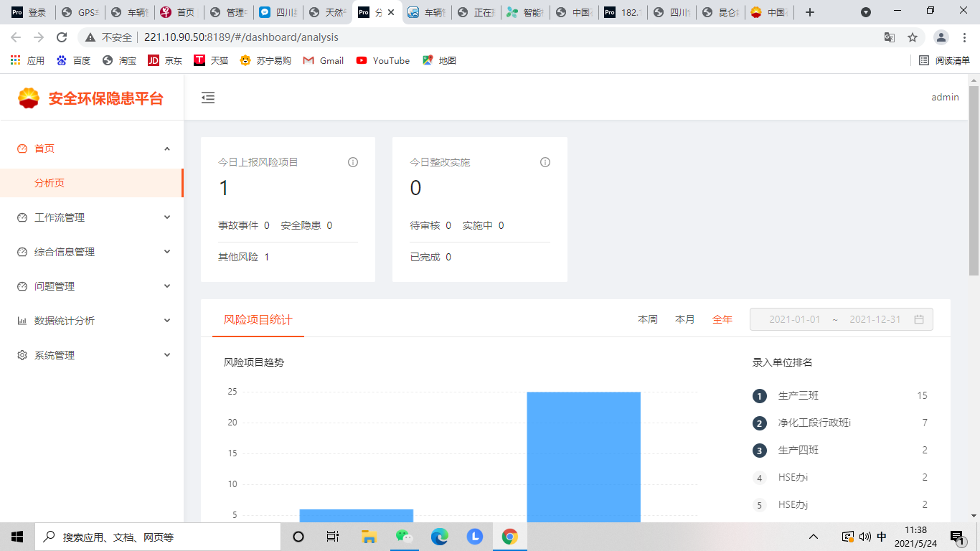Open the tab search dropdown in Chrome

(x=866, y=12)
